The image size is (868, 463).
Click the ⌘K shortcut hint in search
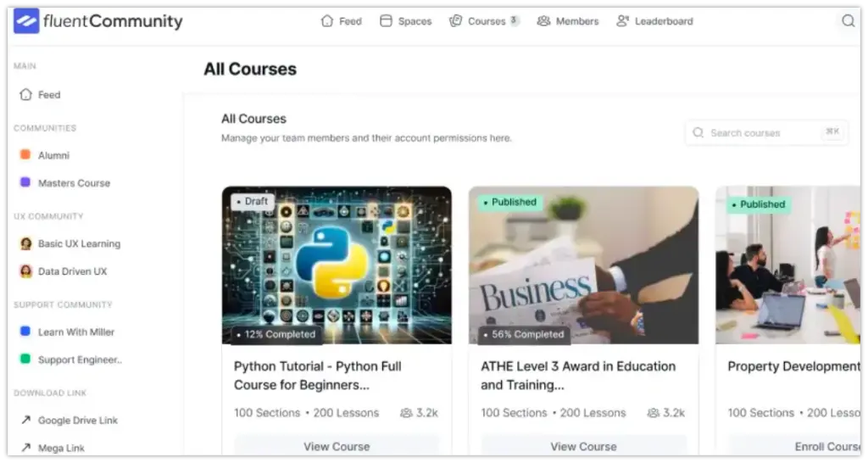pyautogui.click(x=832, y=131)
